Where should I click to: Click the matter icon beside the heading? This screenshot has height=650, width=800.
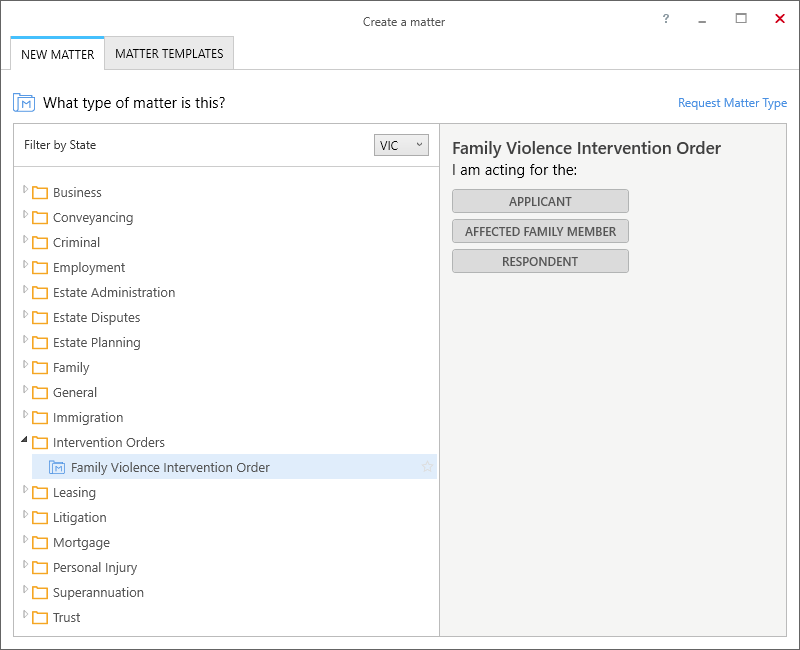[x=24, y=103]
